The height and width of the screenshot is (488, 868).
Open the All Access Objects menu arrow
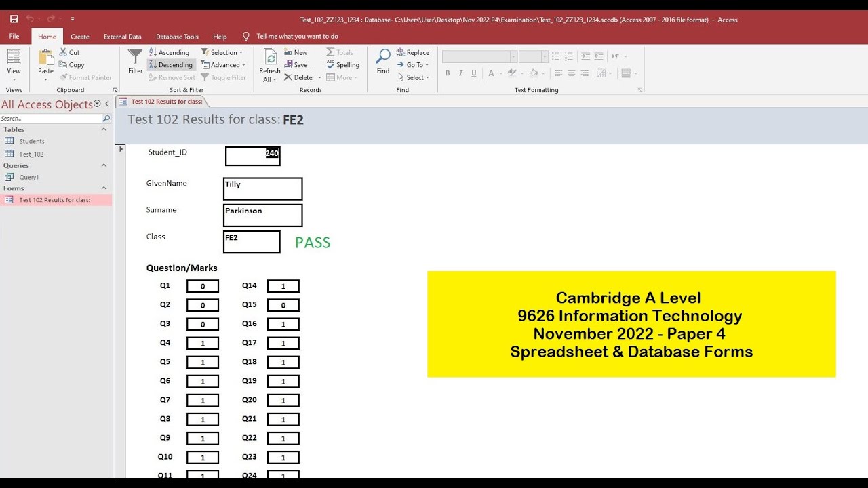(x=97, y=104)
